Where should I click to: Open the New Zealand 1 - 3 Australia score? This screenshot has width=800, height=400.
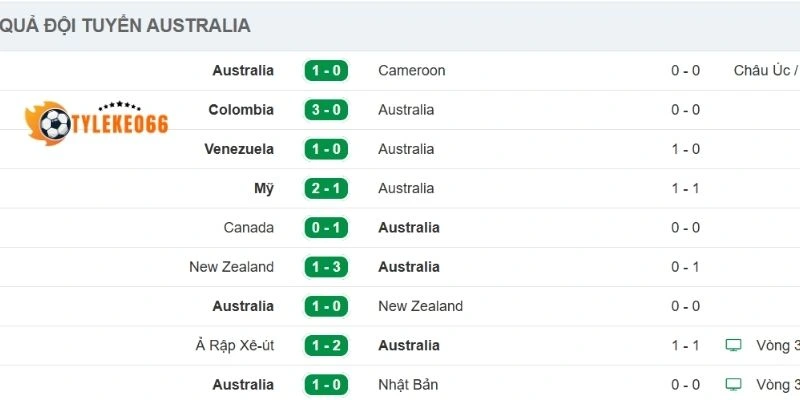pos(325,267)
